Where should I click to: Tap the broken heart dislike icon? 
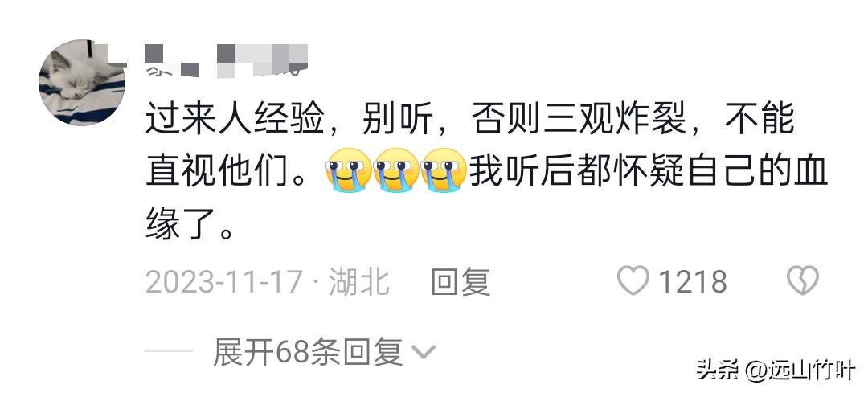point(803,280)
